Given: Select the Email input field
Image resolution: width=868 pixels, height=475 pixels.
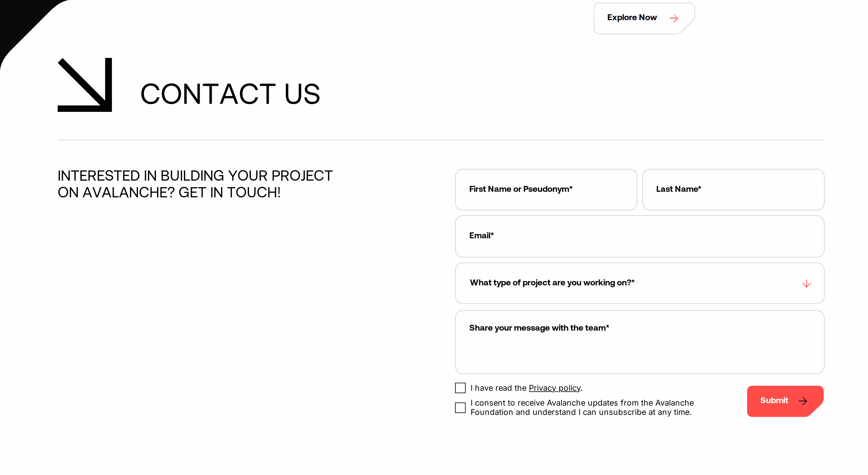Looking at the screenshot, I should [640, 236].
